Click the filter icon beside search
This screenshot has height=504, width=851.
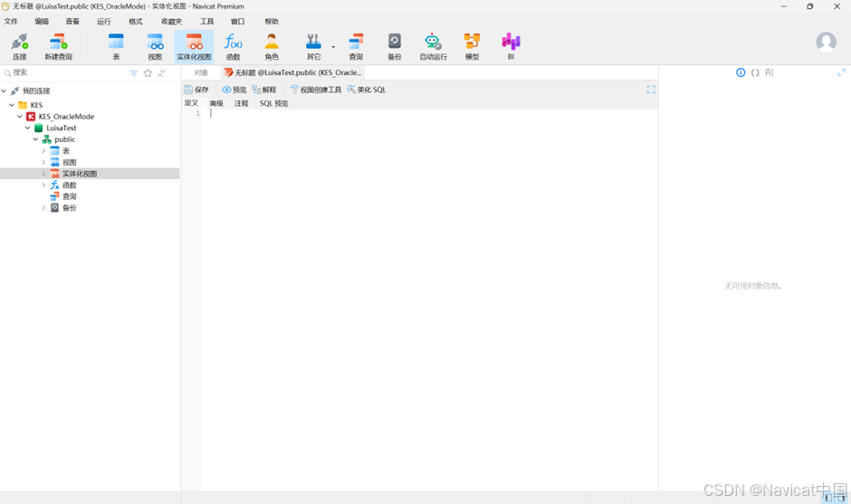[133, 72]
